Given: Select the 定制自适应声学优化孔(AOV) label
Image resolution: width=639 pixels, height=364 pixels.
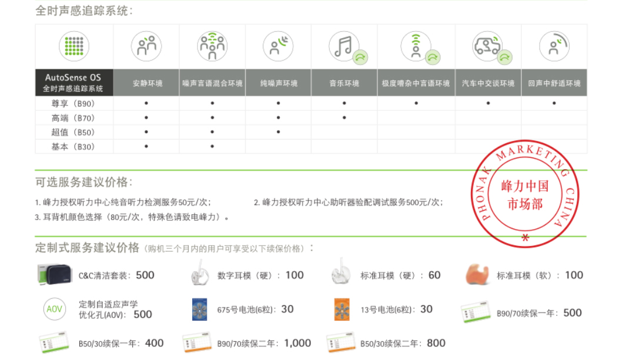Looking at the screenshot, I should [x=115, y=309].
